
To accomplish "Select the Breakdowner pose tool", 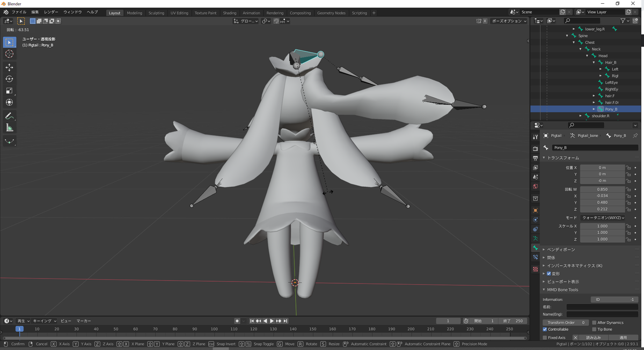I will coord(10,141).
